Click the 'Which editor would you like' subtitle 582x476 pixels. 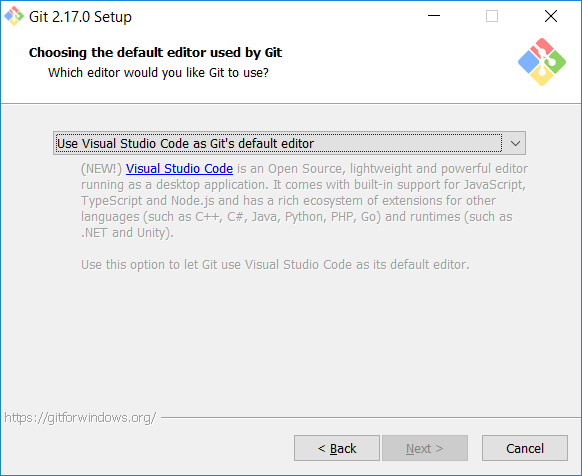point(158,73)
